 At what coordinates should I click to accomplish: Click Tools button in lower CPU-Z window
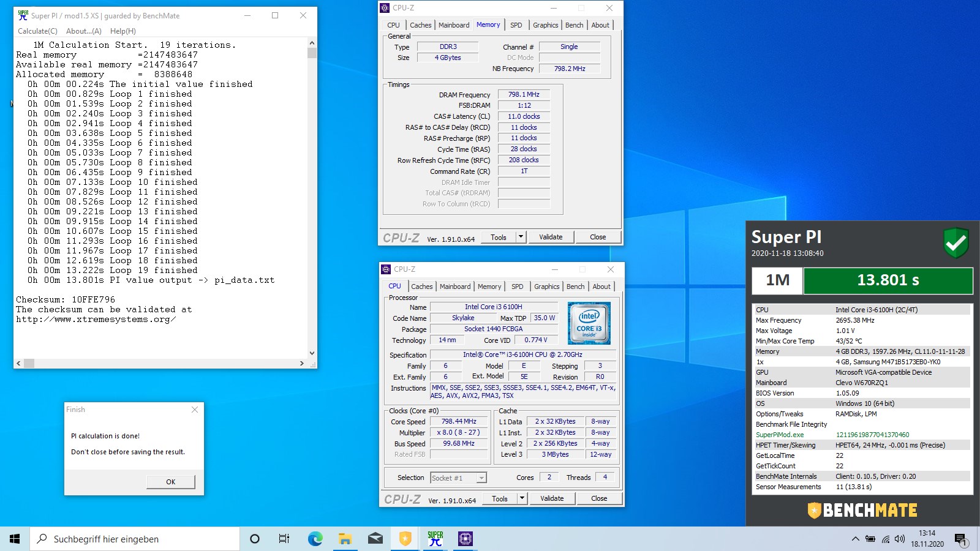point(500,498)
